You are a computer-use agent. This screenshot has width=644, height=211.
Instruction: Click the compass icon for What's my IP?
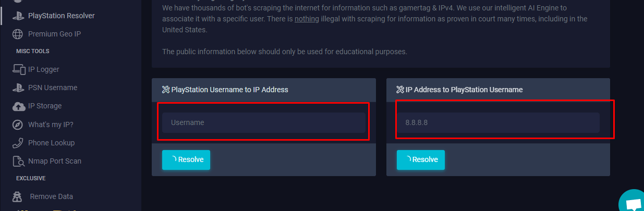point(18,125)
